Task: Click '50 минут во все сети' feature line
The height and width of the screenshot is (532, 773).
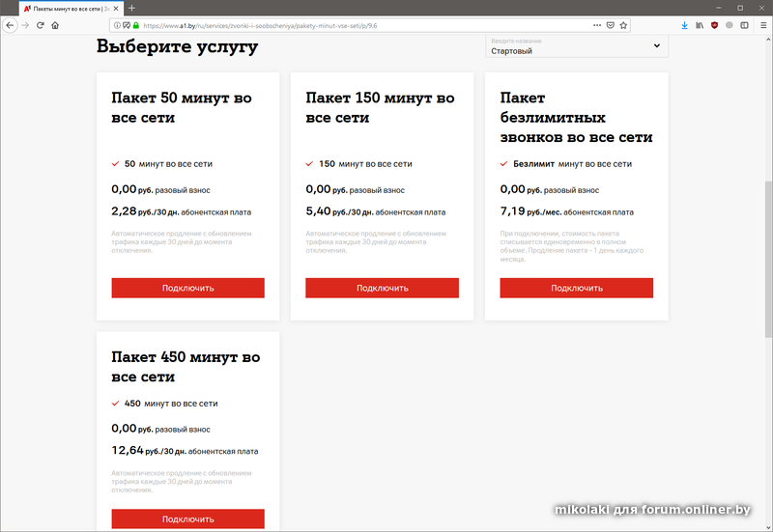Action: coord(168,163)
